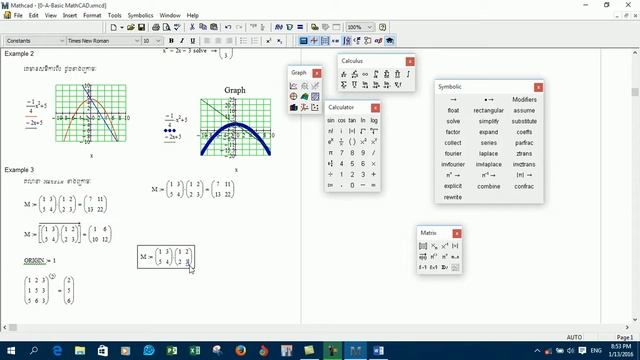Screen dimensions: 640x360
Task: Click sin in Calculator palette
Action: 331,120
